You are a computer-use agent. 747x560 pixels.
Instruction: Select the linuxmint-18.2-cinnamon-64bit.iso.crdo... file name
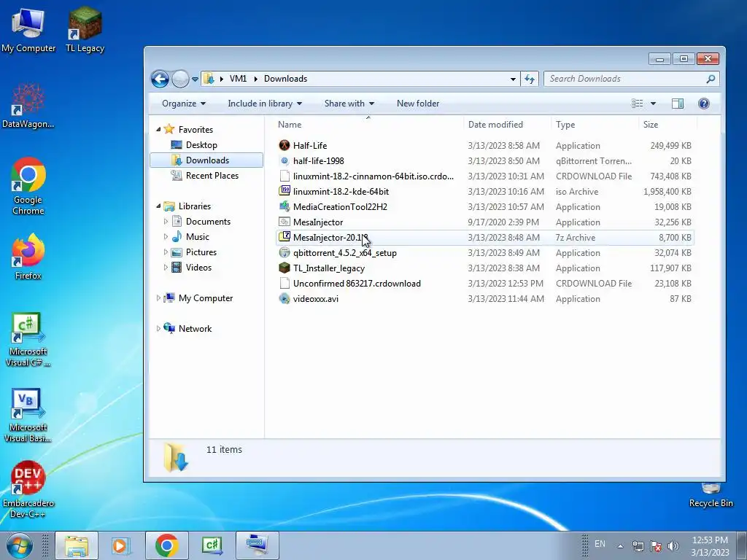[373, 176]
